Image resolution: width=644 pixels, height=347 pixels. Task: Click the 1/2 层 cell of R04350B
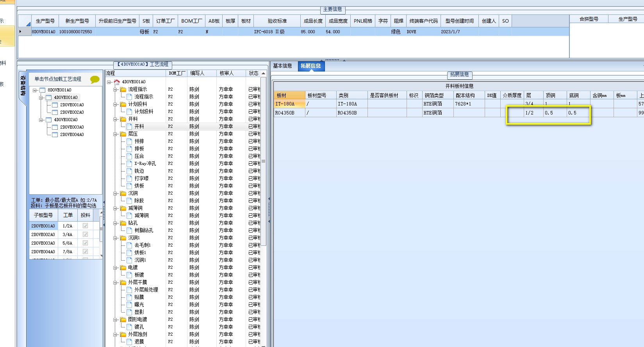[533, 113]
